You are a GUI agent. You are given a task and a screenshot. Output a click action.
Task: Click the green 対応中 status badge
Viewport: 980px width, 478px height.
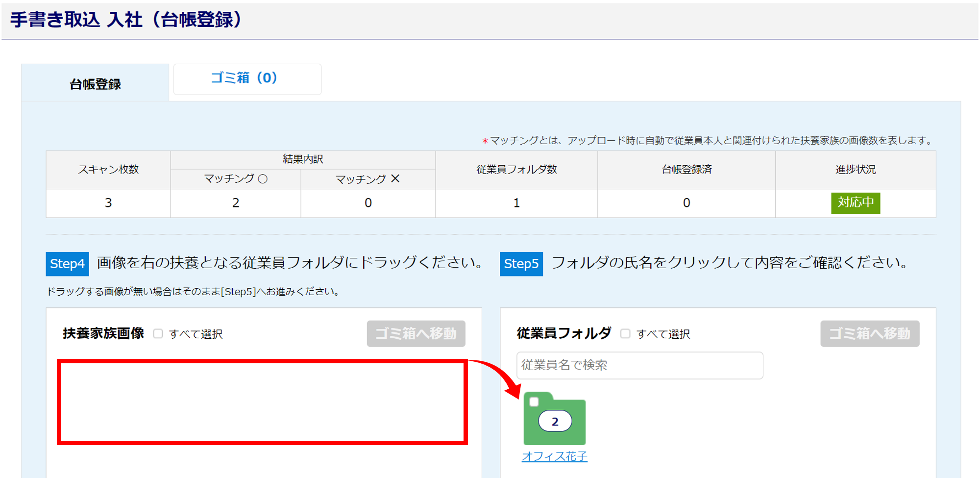tap(855, 203)
